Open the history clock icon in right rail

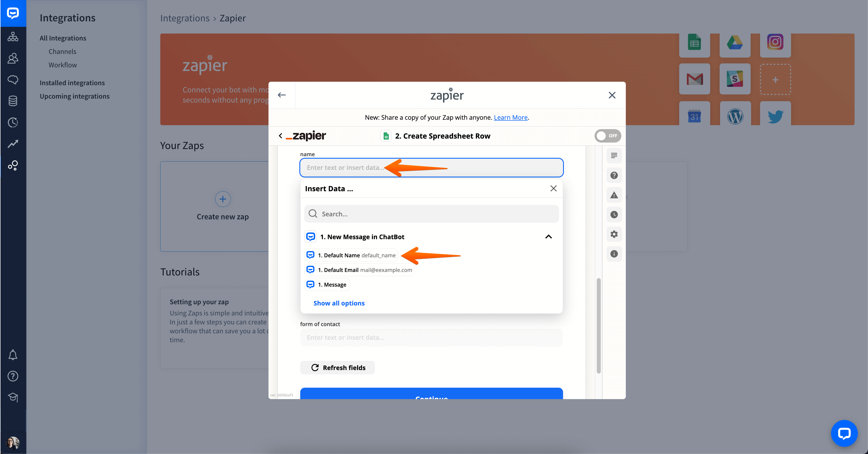(x=614, y=215)
